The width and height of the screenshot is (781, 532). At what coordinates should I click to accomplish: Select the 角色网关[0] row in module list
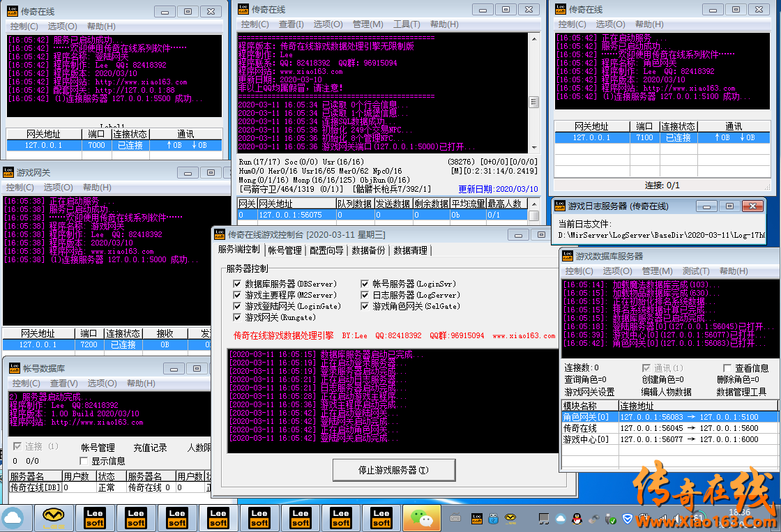click(x=669, y=417)
